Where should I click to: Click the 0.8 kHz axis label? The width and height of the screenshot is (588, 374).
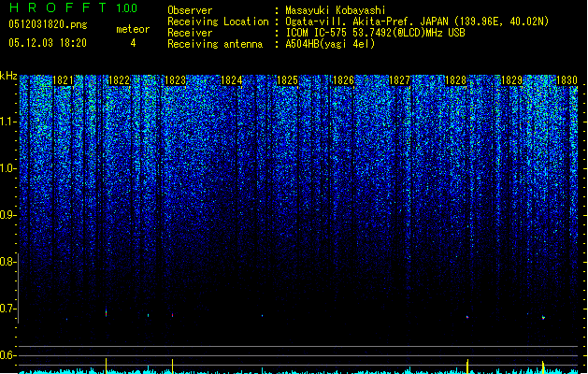click(x=7, y=262)
